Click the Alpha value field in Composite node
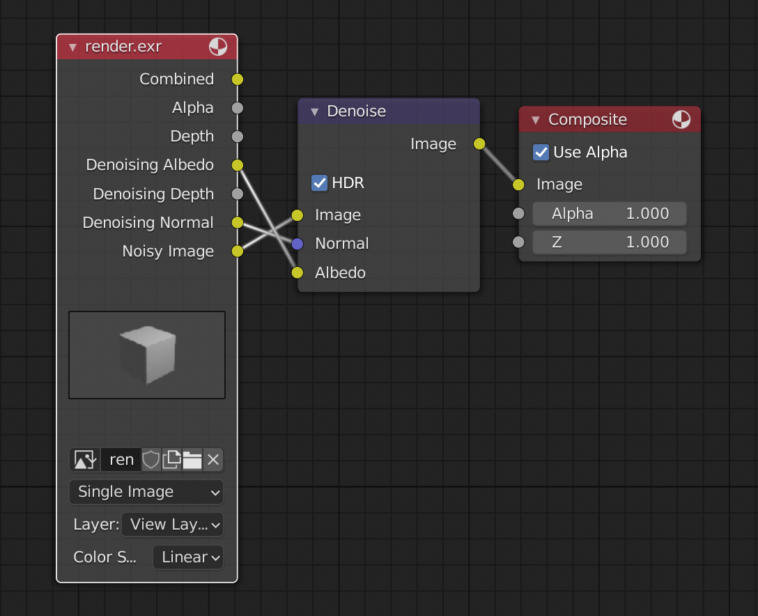The height and width of the screenshot is (616, 758). [609, 213]
